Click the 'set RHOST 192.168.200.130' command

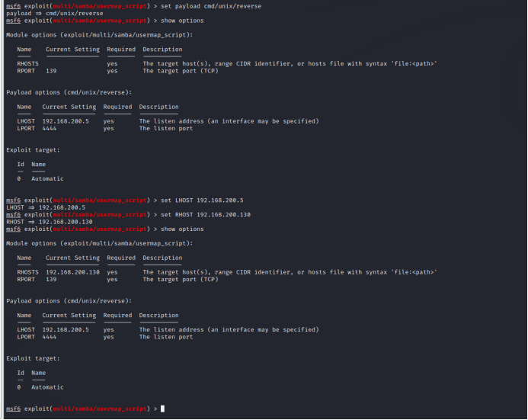pos(206,214)
